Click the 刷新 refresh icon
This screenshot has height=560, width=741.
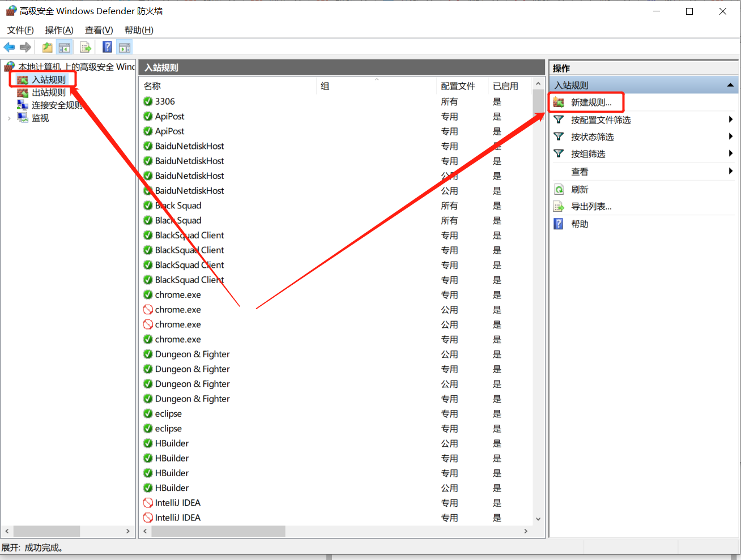pyautogui.click(x=559, y=190)
